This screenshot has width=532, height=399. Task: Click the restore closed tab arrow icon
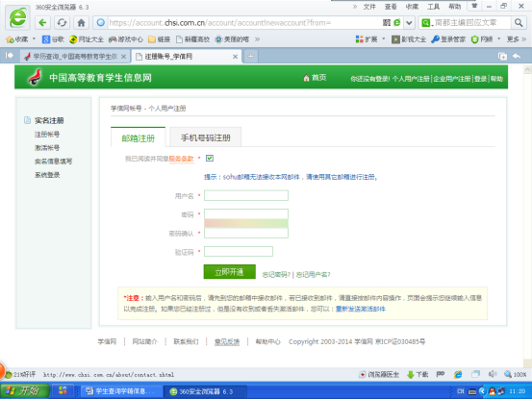pyautogui.click(x=517, y=57)
